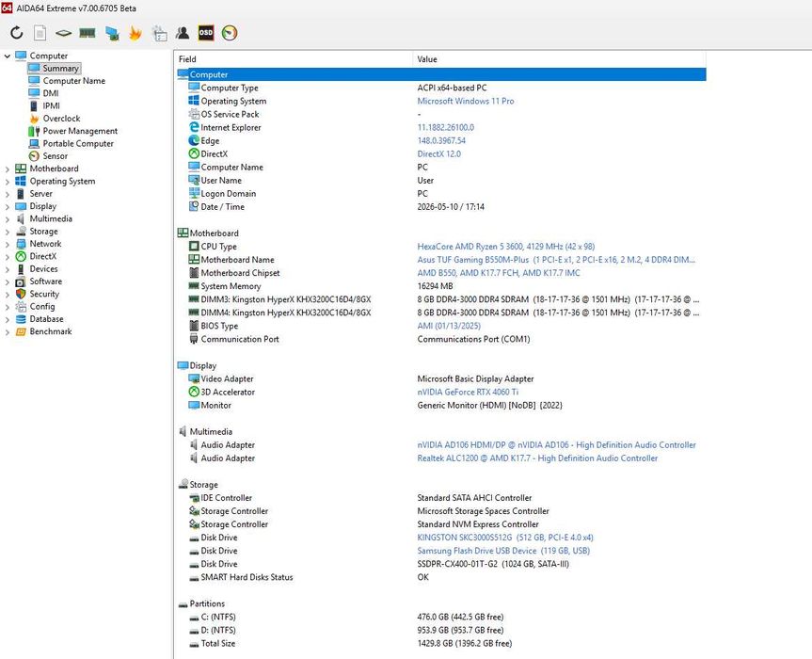Click the AIDA64 application logo icon
812x659 pixels.
pyautogui.click(x=7, y=8)
